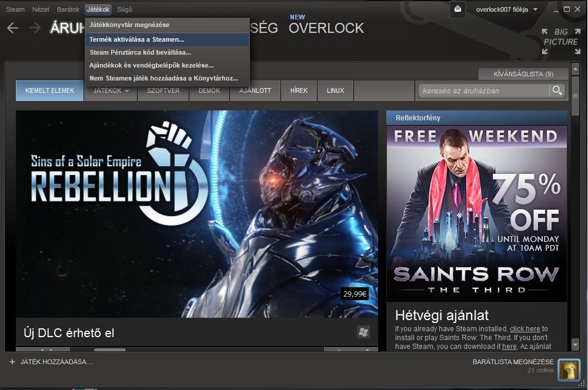Click the store search field
The width and height of the screenshot is (588, 390).
[484, 90]
